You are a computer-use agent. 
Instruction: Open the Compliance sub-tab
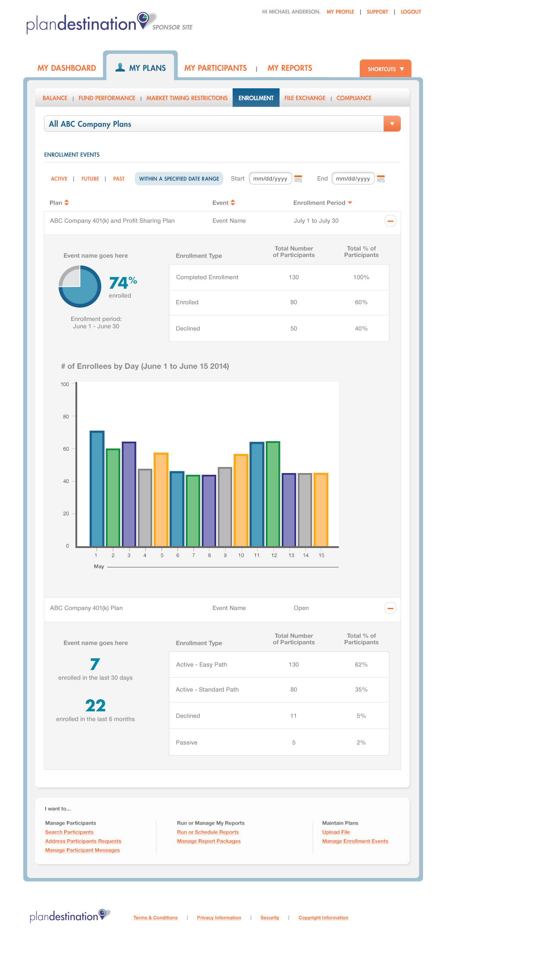[354, 98]
